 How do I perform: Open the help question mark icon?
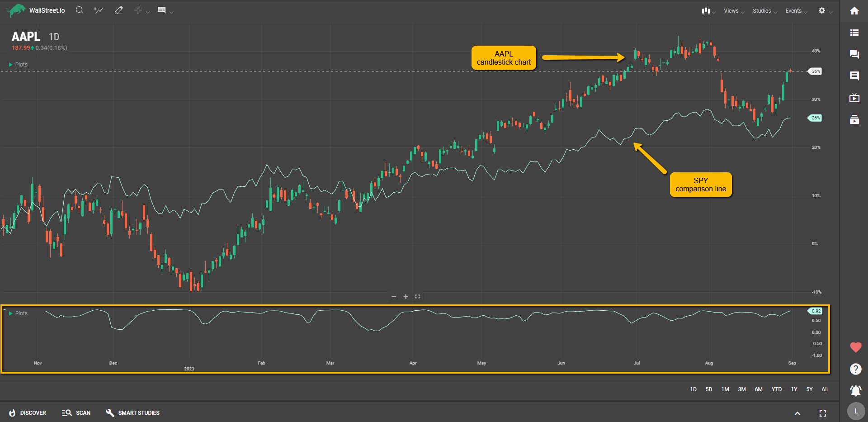click(856, 369)
